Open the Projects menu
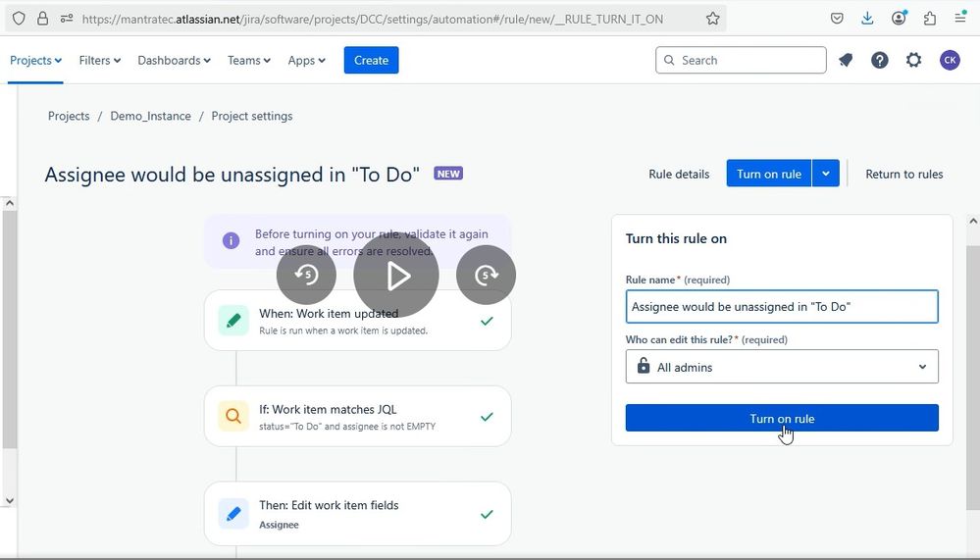Viewport: 980px width, 560px height. tap(35, 60)
